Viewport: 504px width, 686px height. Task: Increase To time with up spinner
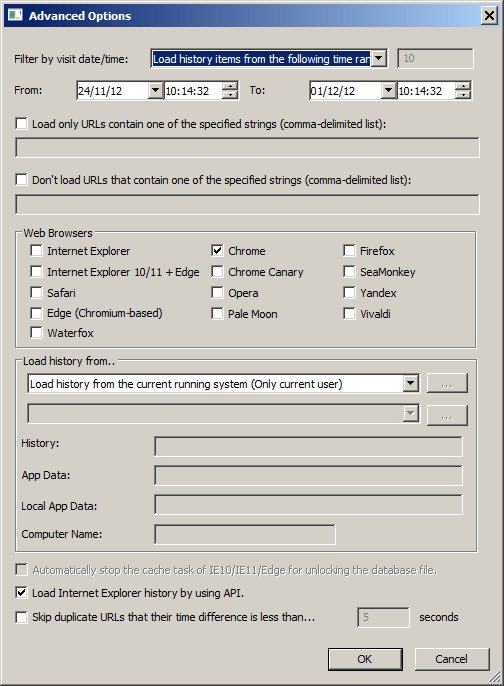463,86
